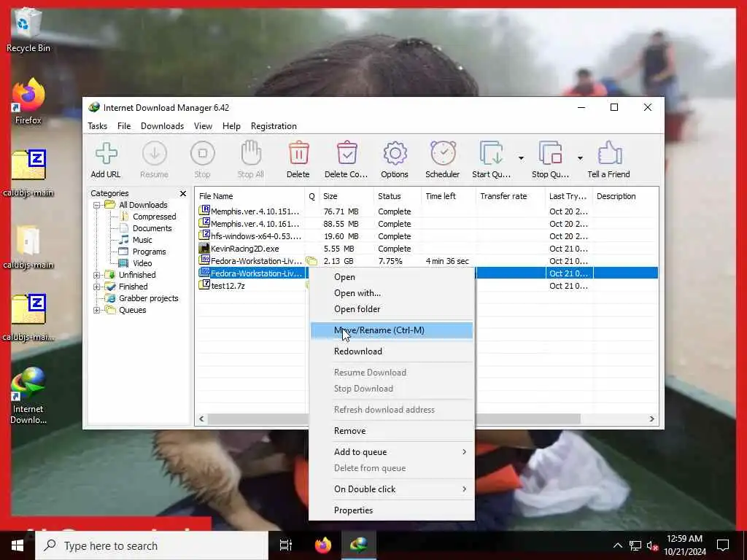
Task: Open Options via the gear icon
Action: point(395,153)
